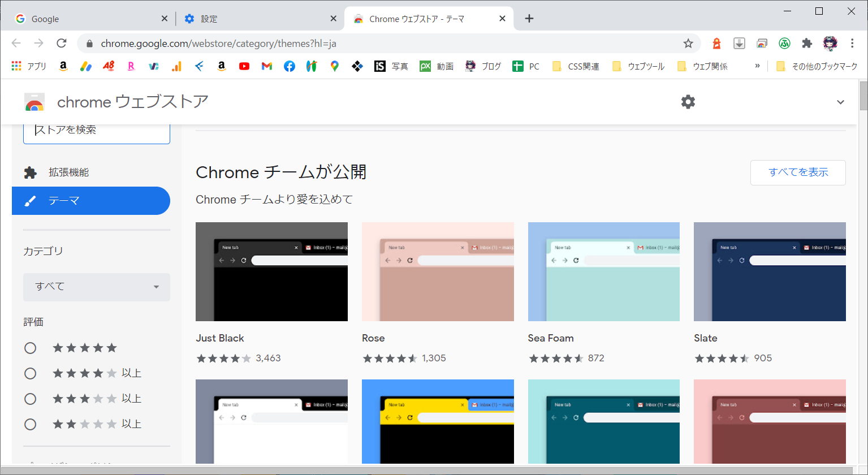
Task: Open the Google Analytics bookmark icon
Action: click(x=176, y=66)
